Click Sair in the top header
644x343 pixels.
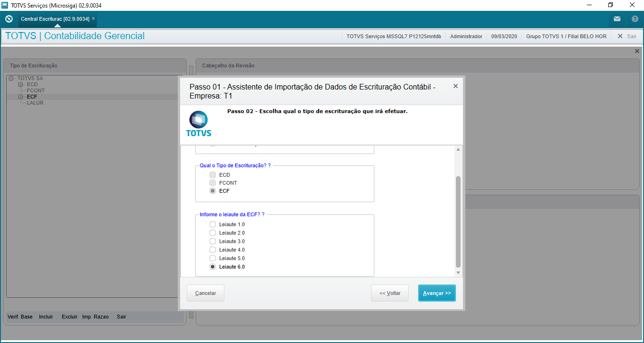pos(627,36)
